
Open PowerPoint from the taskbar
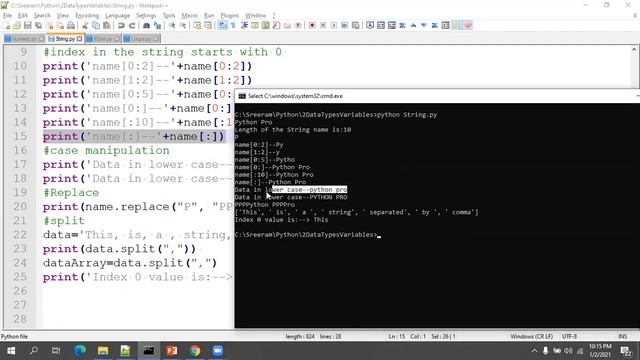coord(172,351)
